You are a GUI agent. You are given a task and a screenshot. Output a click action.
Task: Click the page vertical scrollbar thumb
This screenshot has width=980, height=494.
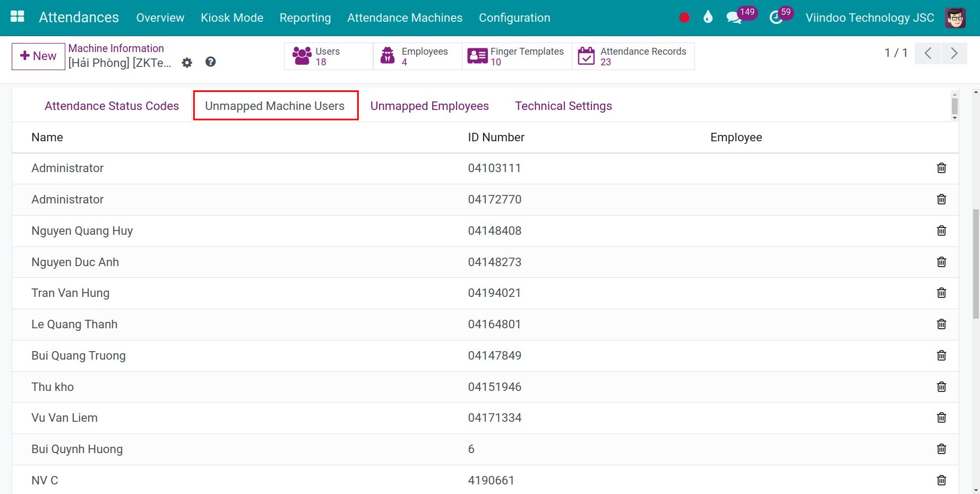976,263
